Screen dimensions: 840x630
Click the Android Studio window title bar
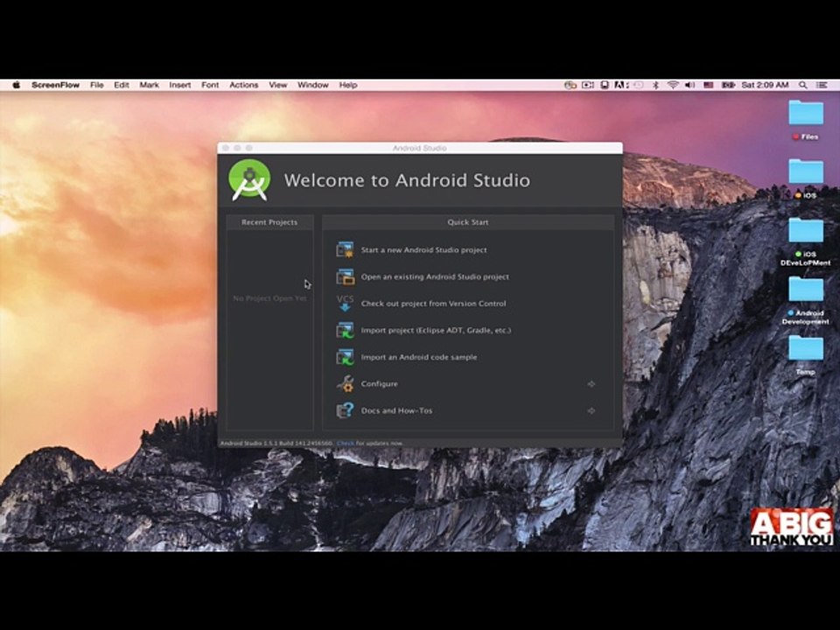tap(419, 148)
